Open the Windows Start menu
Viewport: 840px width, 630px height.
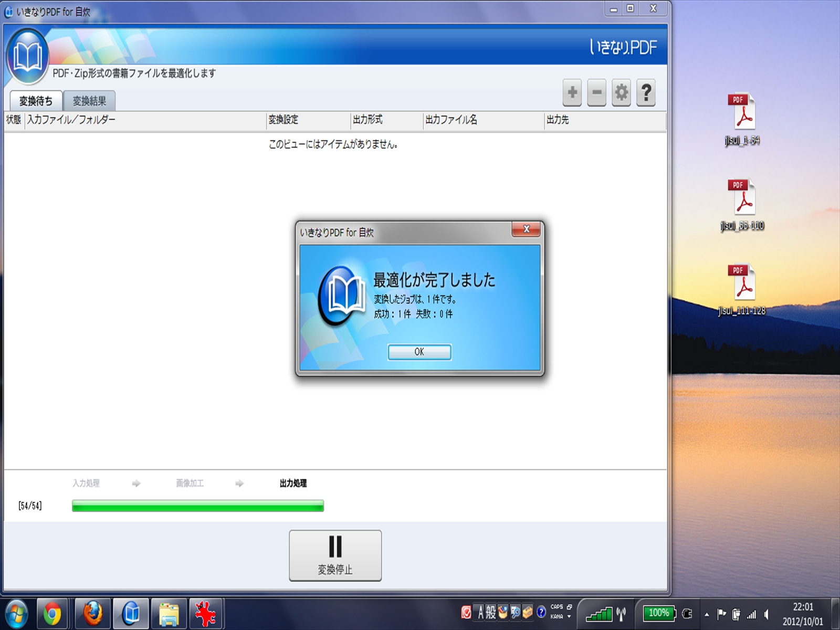click(16, 613)
